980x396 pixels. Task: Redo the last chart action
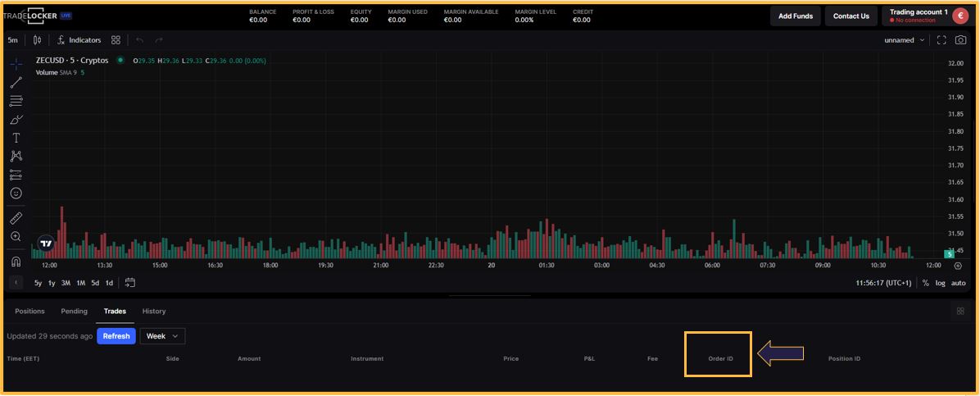159,40
